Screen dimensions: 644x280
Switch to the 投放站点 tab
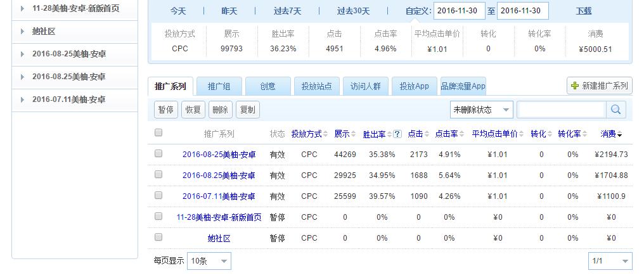coord(317,86)
